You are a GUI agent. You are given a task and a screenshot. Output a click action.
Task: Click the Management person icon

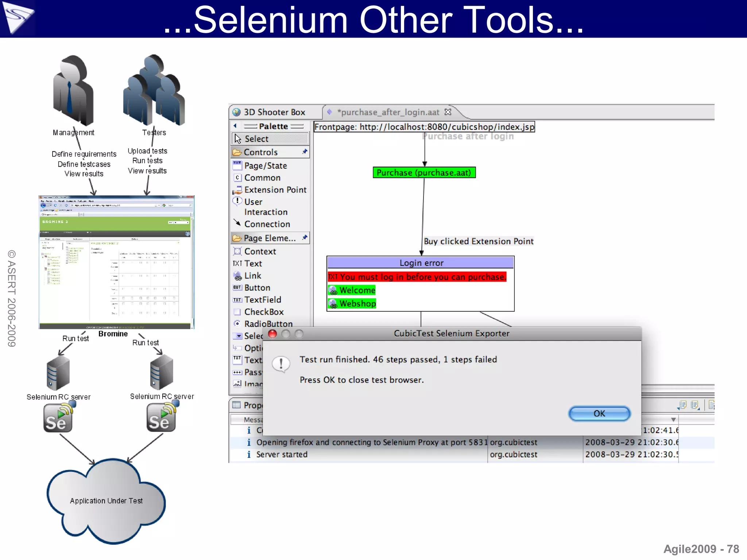pos(73,90)
